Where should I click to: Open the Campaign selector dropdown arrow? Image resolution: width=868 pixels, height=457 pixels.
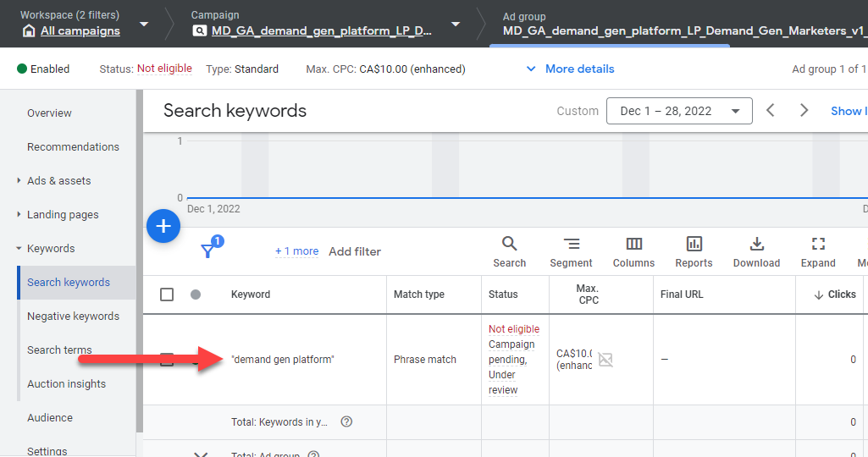456,24
